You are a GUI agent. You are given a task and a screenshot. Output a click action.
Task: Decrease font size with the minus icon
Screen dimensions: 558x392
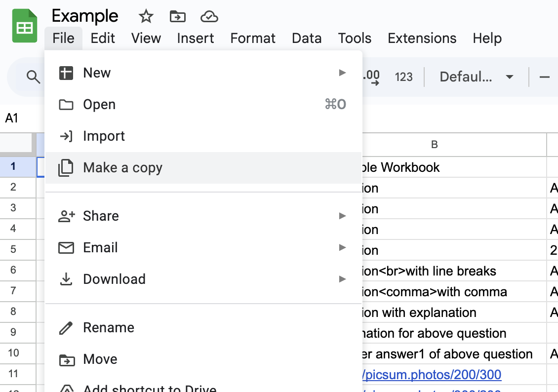[544, 77]
